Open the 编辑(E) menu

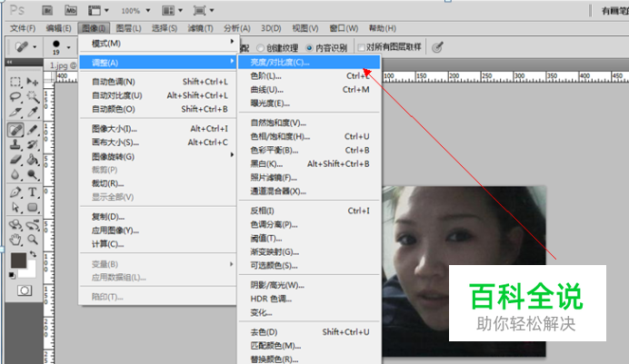pyautogui.click(x=58, y=28)
